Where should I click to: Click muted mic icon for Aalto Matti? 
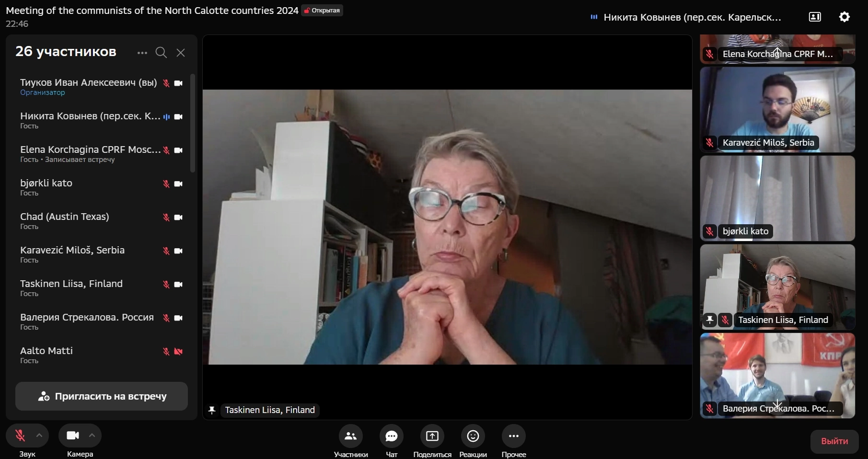click(166, 352)
